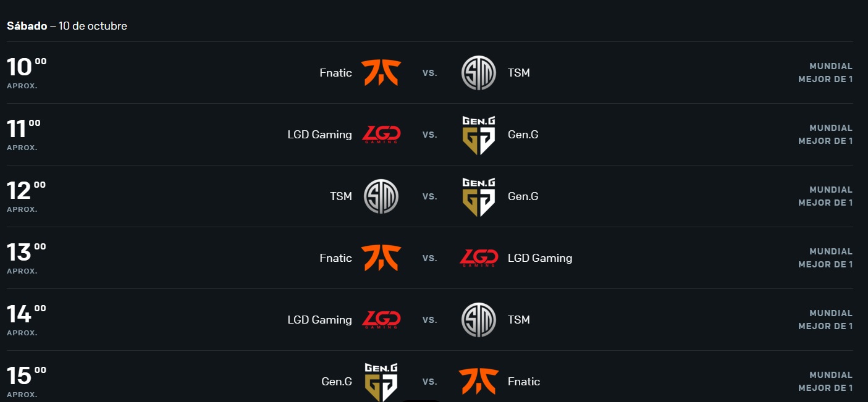Open the LGD Gaming name in 13:00 match
Viewport: 868px width, 402px height.
click(540, 258)
